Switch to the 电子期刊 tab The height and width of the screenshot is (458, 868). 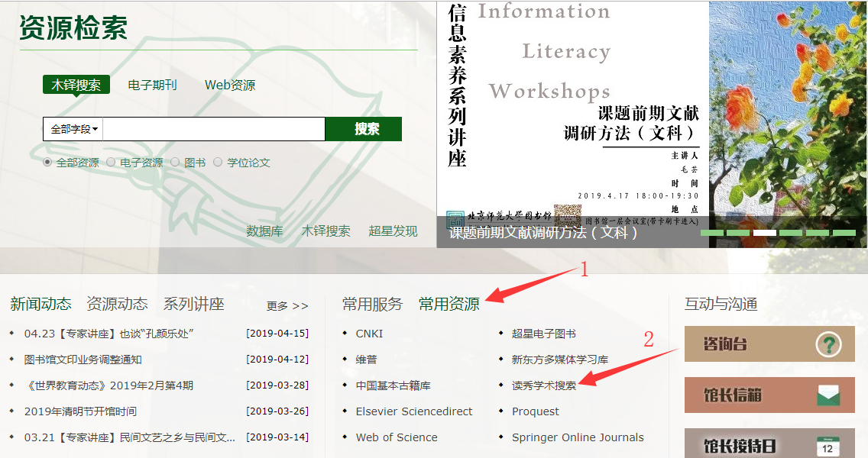(152, 85)
